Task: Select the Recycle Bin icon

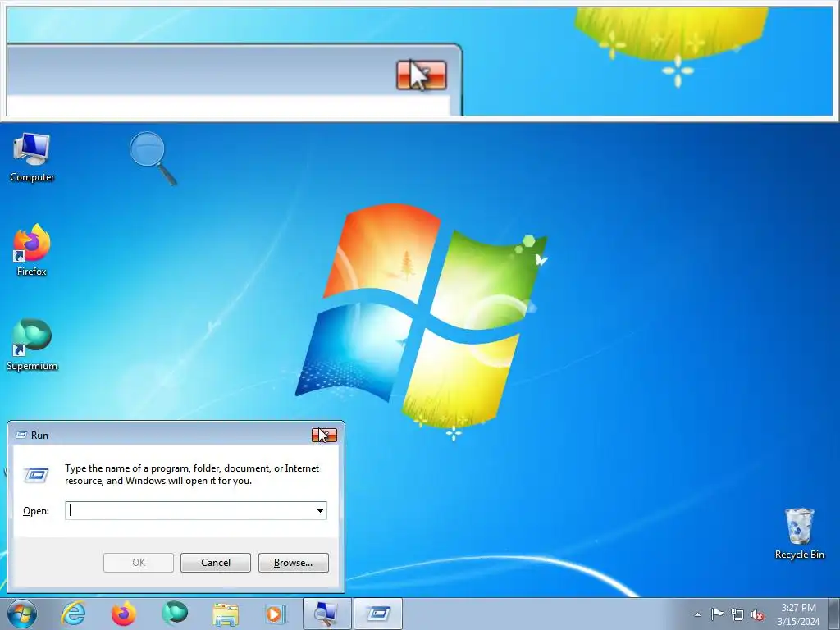Action: [799, 533]
